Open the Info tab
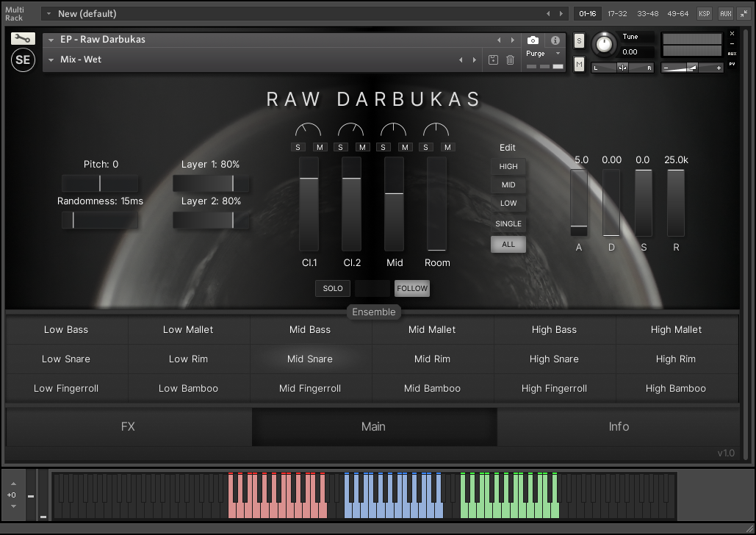This screenshot has width=756, height=535. click(618, 427)
